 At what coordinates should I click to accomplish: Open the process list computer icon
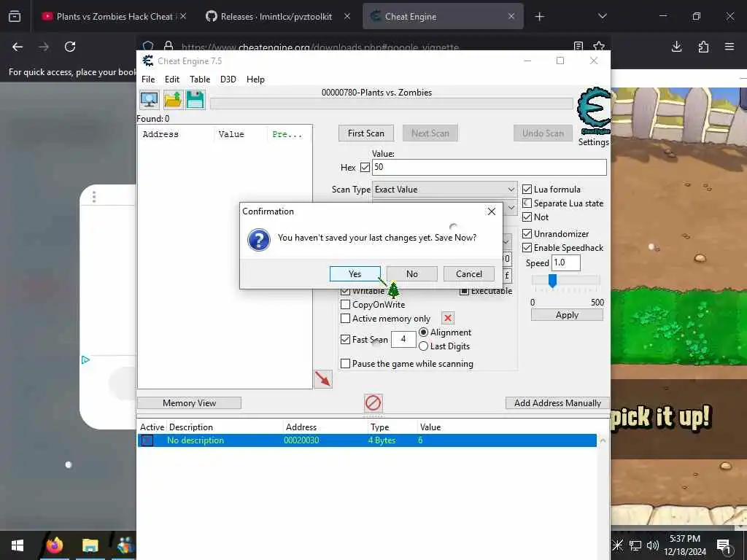coord(150,100)
